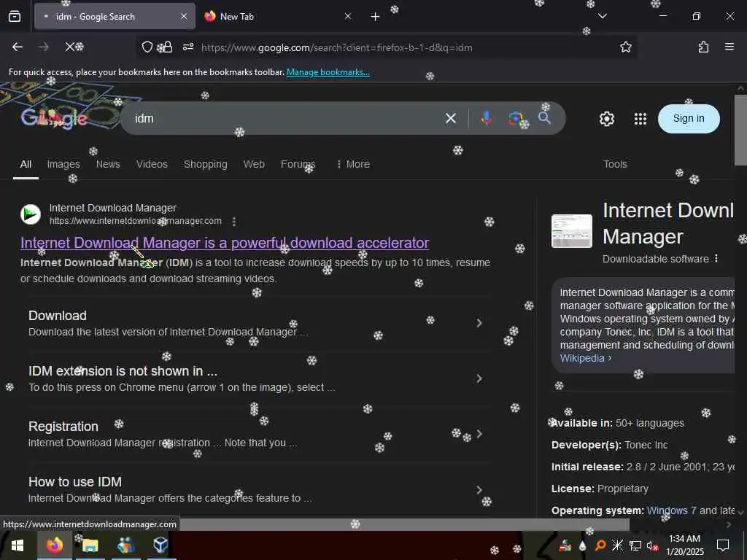
Task: Click the IDM site favicon
Action: [x=31, y=214]
